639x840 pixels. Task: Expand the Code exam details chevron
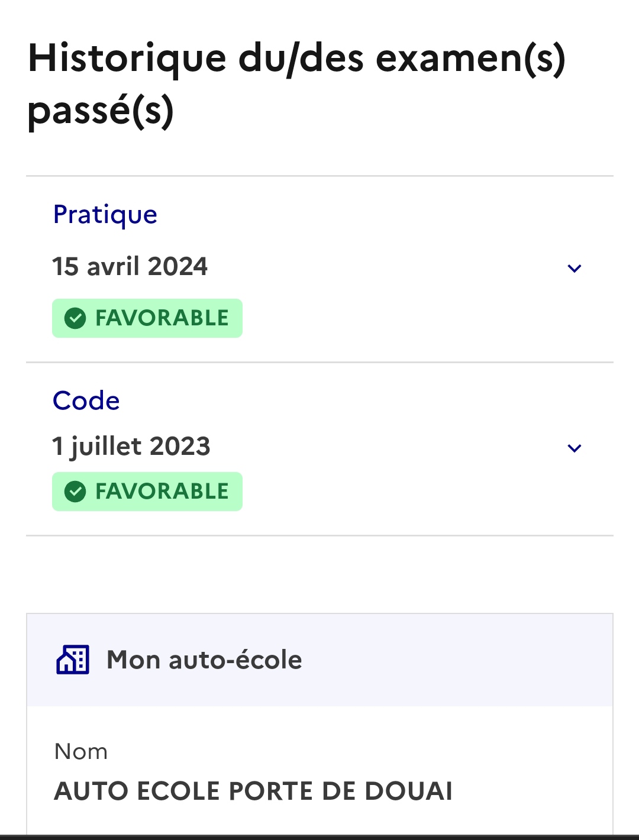(574, 448)
